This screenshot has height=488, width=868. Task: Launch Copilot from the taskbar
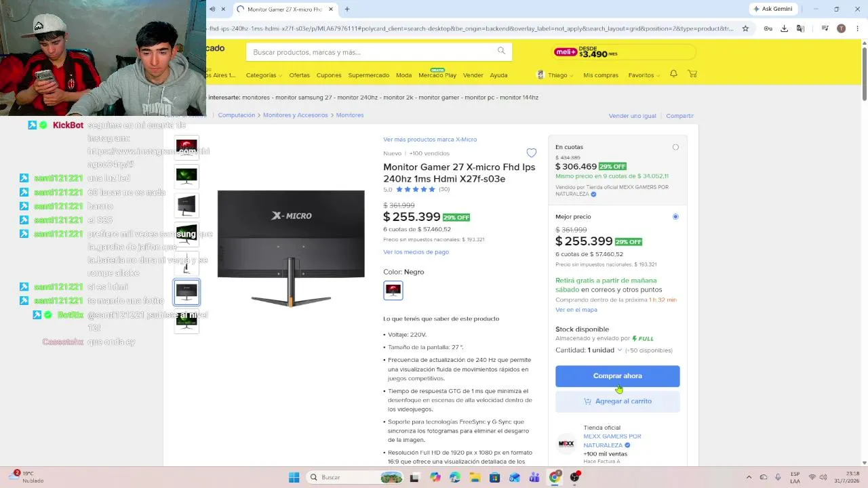coord(435,477)
